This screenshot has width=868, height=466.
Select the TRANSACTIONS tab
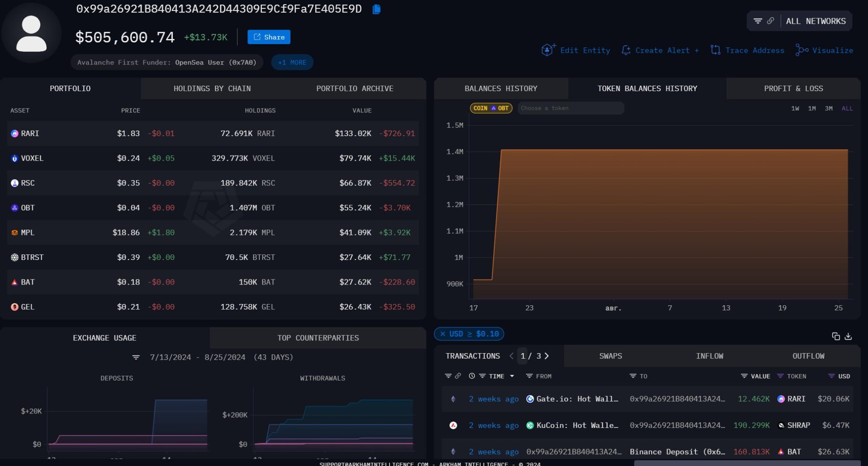[x=473, y=356]
